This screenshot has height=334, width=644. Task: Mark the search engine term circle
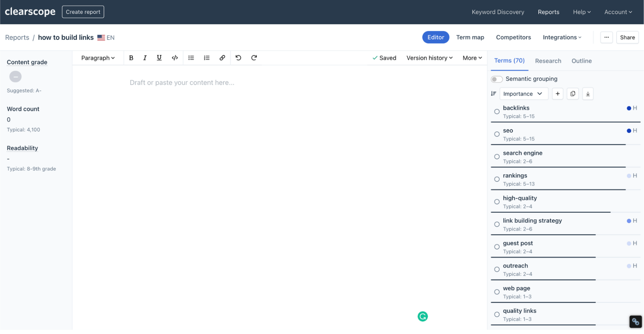(497, 157)
